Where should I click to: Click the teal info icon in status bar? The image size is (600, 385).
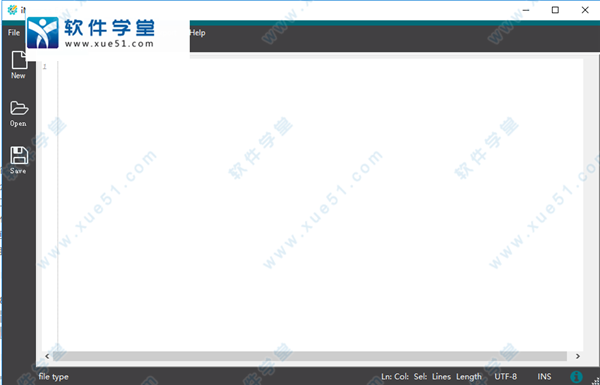pyautogui.click(x=576, y=377)
